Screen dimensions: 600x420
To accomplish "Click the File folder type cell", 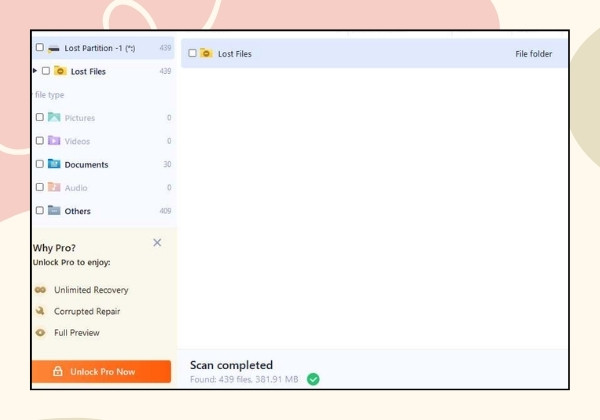I will click(533, 54).
